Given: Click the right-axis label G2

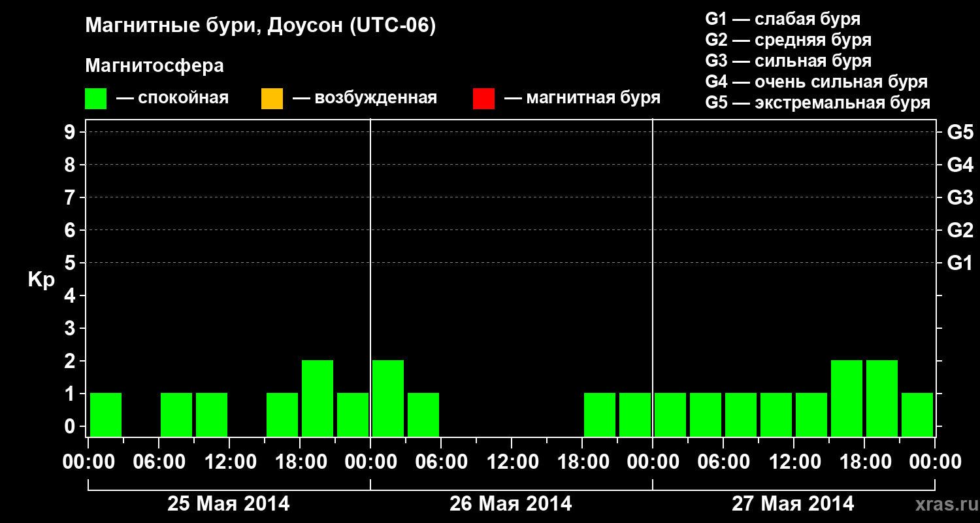Looking at the screenshot, I should tap(960, 230).
